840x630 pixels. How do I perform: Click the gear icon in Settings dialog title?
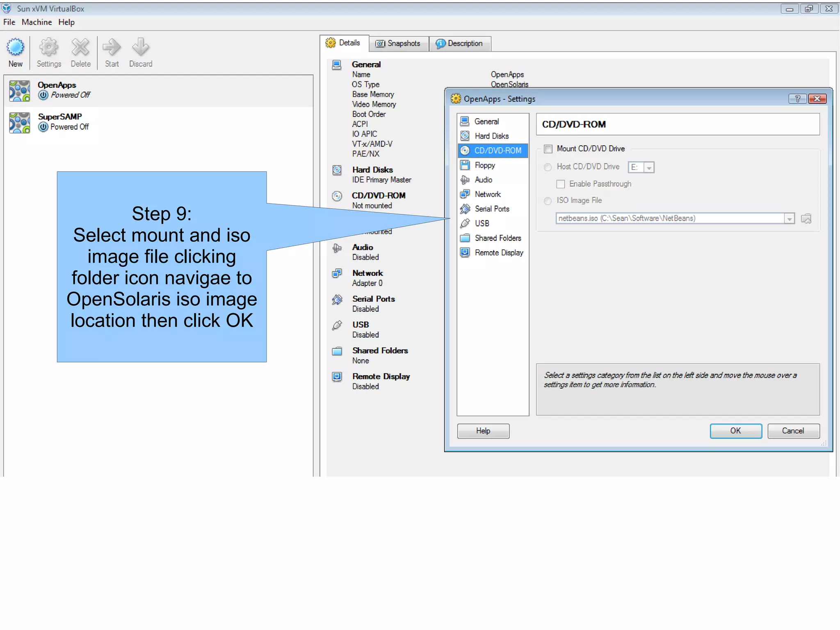pos(455,99)
